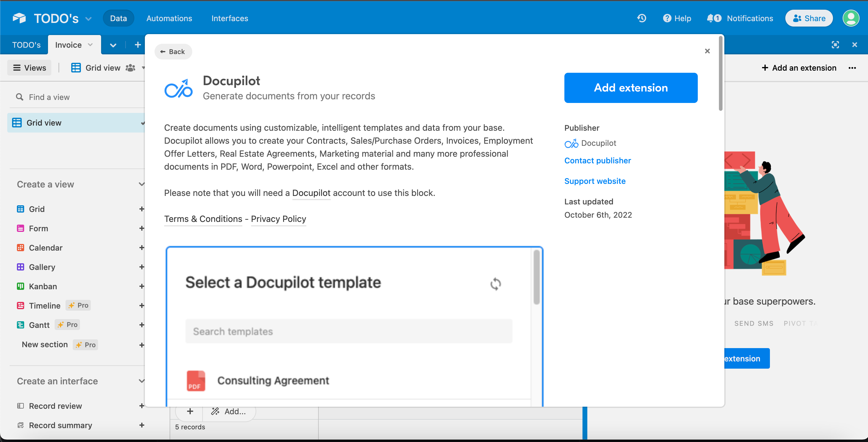Collapse the Create an interface section
868x442 pixels.
(x=142, y=381)
